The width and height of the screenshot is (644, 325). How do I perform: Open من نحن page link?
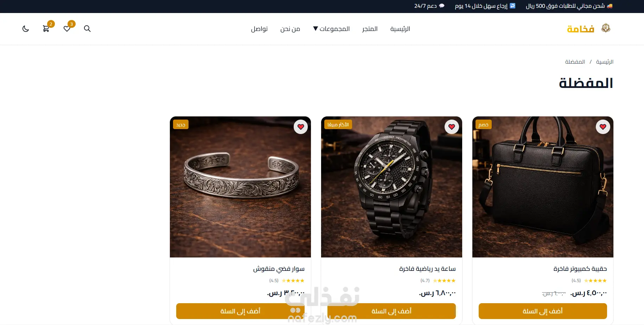[290, 29]
